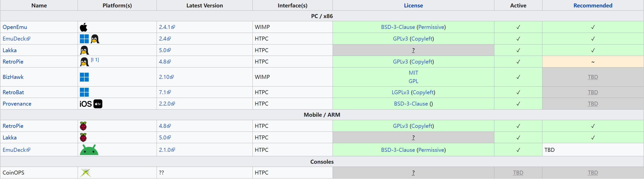The image size is (644, 179).
Task: Click the Recommended column header link
Action: (x=593, y=5)
